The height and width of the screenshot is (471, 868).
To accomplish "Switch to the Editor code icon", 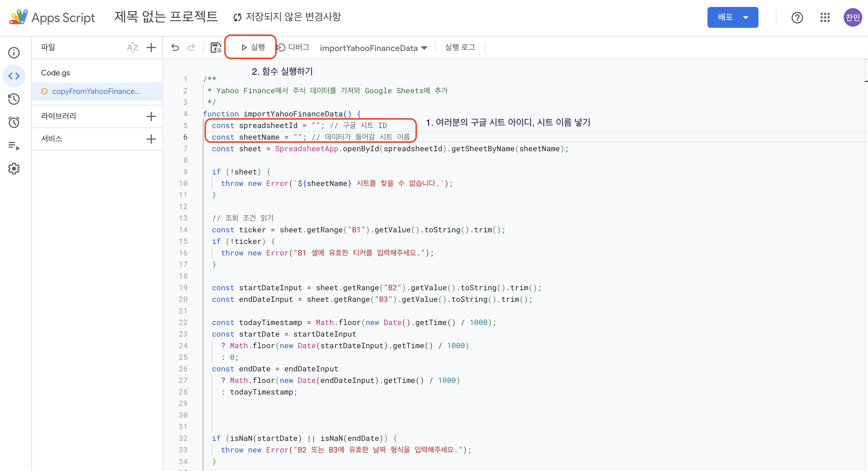I will [14, 76].
